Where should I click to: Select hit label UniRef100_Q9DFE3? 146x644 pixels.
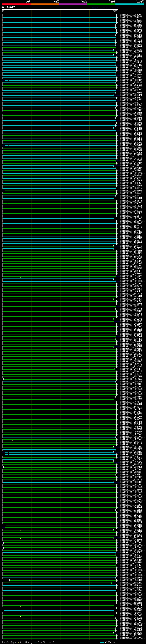131,369
